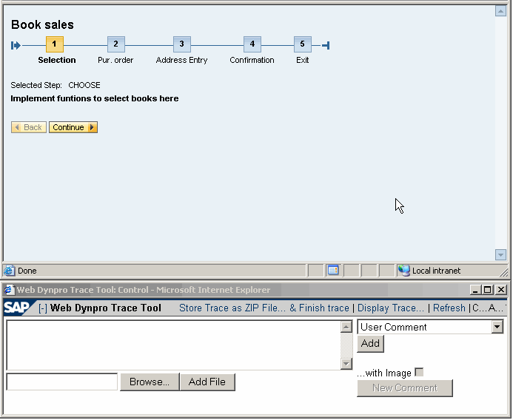Viewport: 513px width, 420px height.
Task: Select roadmap step 3 Address Entry
Action: click(x=181, y=44)
